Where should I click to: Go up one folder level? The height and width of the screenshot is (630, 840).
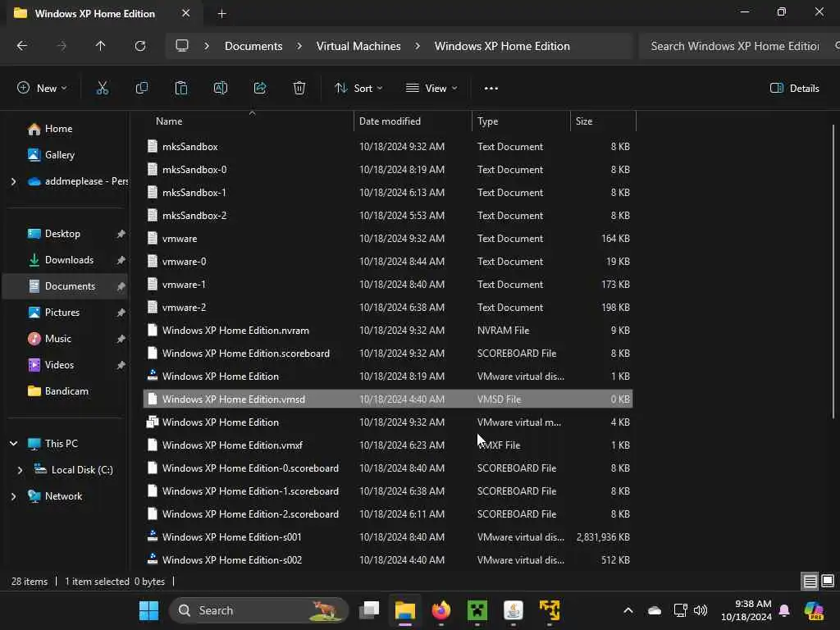pos(100,46)
